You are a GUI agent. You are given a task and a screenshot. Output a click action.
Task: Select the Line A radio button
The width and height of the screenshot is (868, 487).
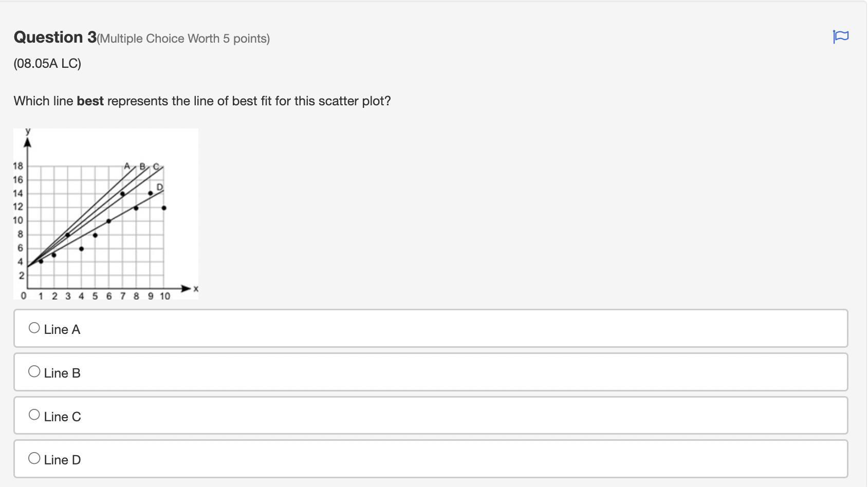pyautogui.click(x=34, y=328)
